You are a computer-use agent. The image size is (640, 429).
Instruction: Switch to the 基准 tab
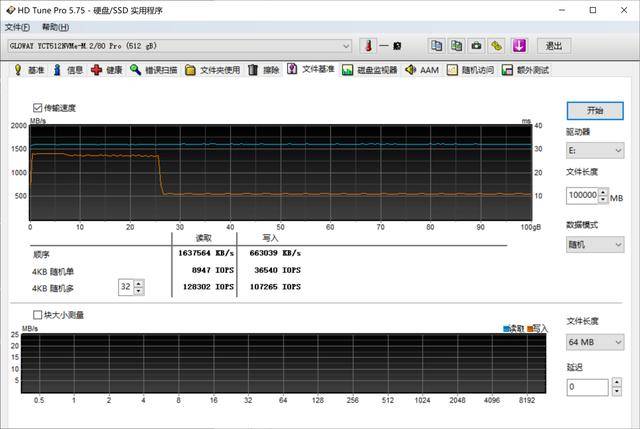pyautogui.click(x=28, y=70)
